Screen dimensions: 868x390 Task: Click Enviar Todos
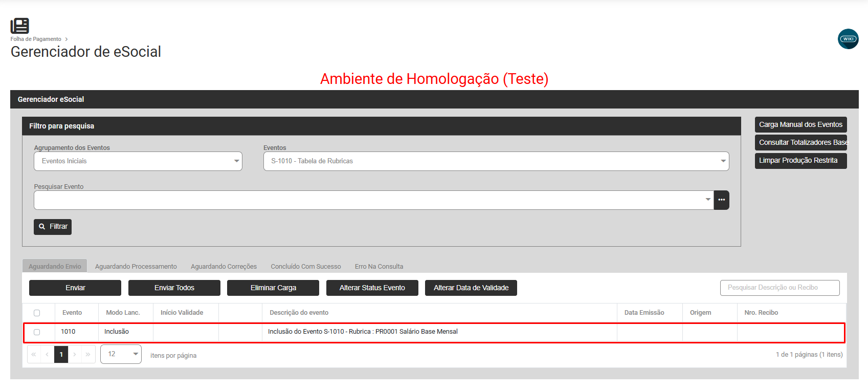174,288
